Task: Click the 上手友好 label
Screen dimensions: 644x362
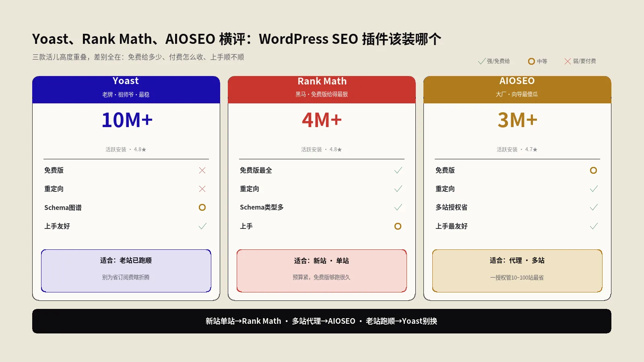Action: tap(57, 226)
